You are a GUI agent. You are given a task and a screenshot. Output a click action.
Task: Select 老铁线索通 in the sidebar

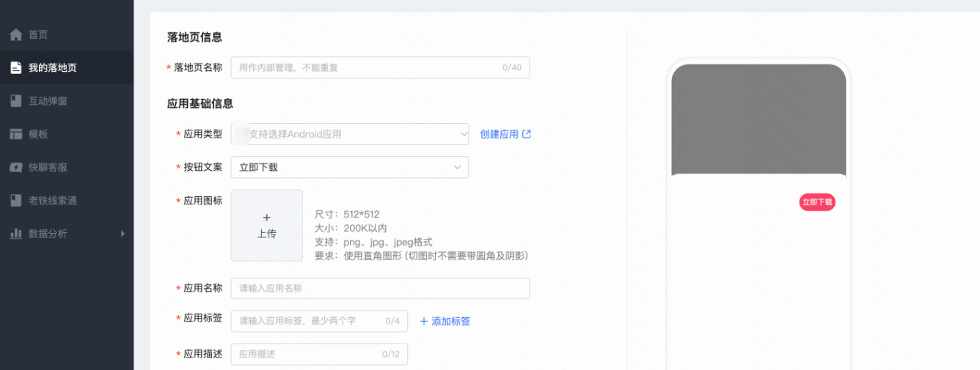(67, 200)
